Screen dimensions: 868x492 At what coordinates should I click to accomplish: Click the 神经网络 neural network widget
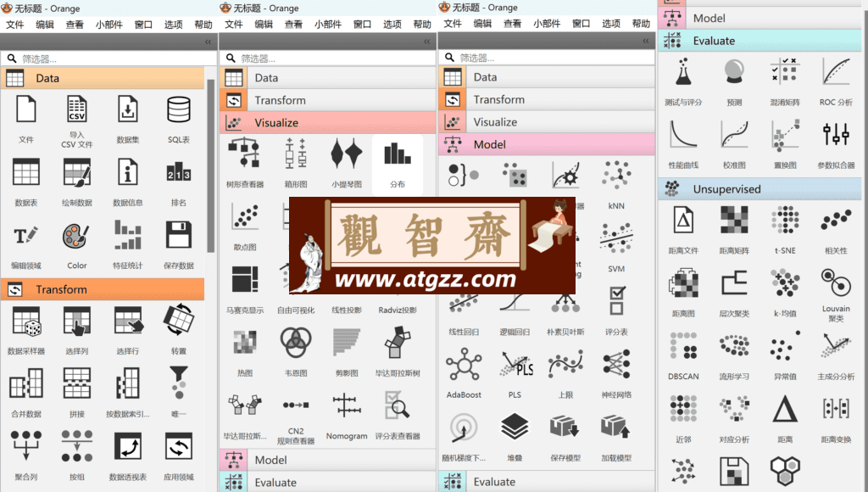(616, 364)
